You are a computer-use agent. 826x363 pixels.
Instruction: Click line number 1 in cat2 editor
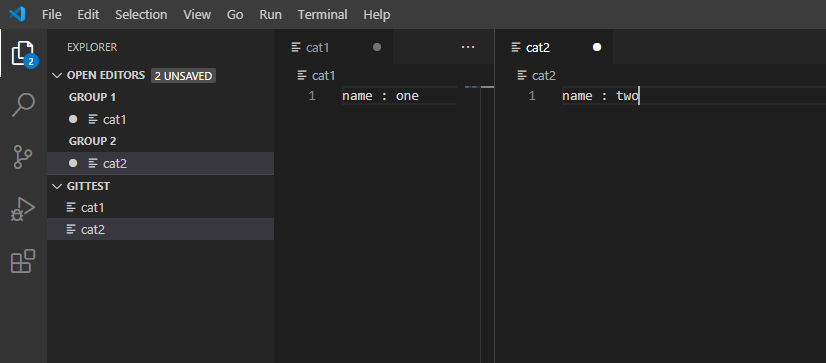pyautogui.click(x=532, y=96)
